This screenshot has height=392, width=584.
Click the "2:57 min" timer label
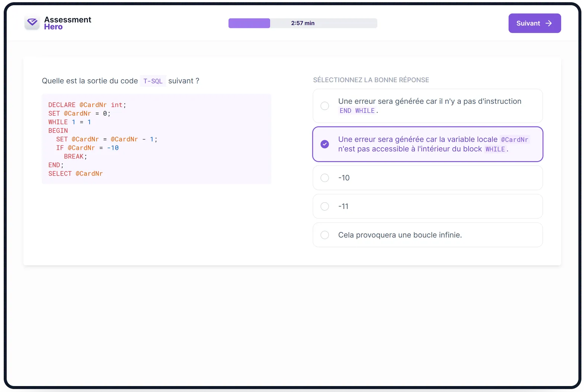tap(303, 23)
